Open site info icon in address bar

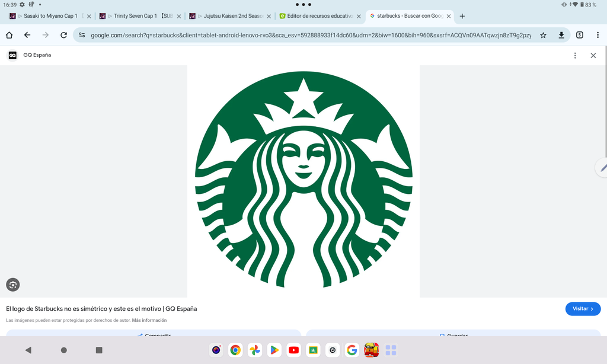coord(82,35)
